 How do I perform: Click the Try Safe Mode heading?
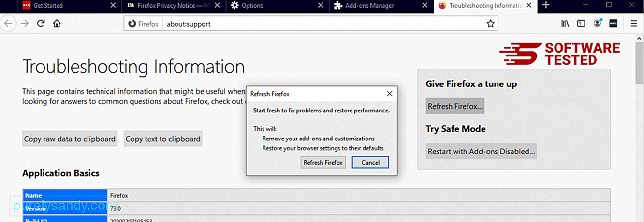point(456,129)
